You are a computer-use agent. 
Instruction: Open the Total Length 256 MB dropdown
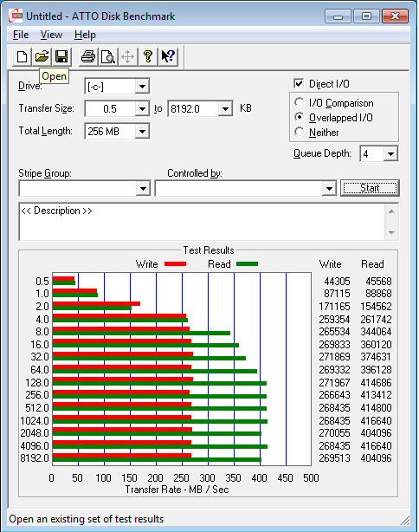142,132
